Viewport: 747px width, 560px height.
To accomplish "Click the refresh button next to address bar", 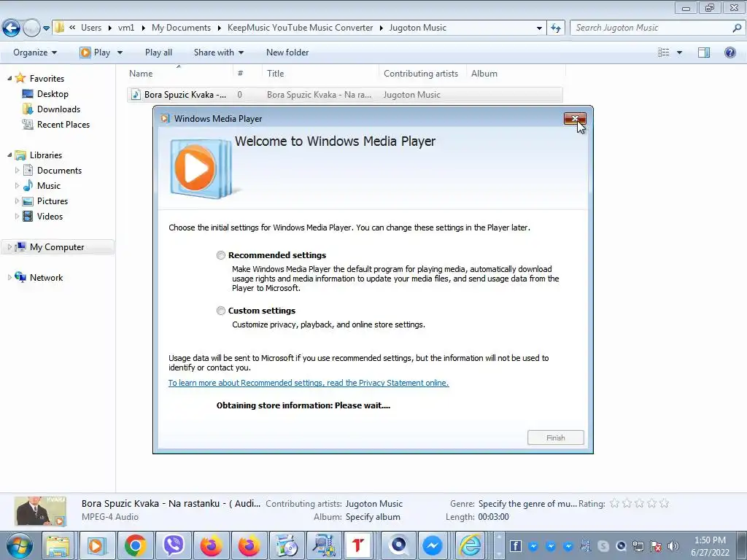I will pyautogui.click(x=556, y=28).
